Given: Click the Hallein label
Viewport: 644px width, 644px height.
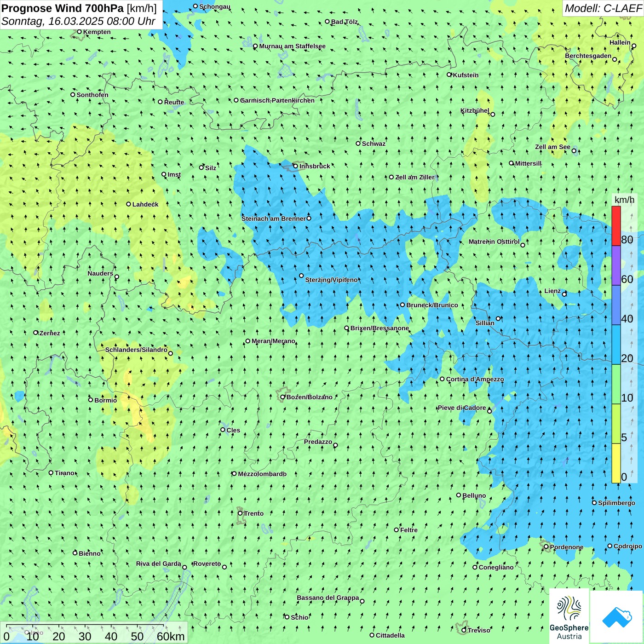Looking at the screenshot, I should pyautogui.click(x=620, y=42).
